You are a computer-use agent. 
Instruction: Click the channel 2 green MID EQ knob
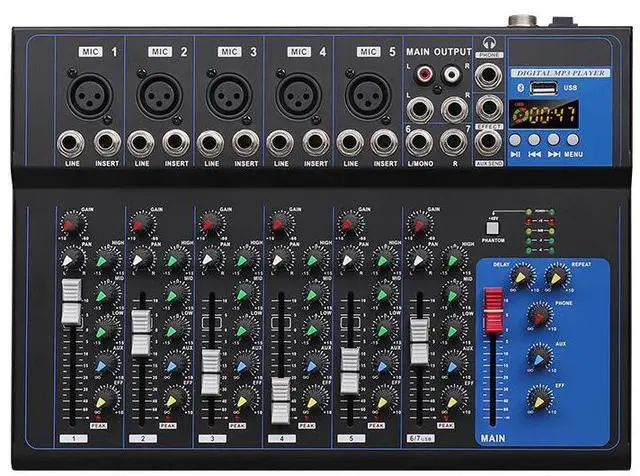[x=176, y=295]
